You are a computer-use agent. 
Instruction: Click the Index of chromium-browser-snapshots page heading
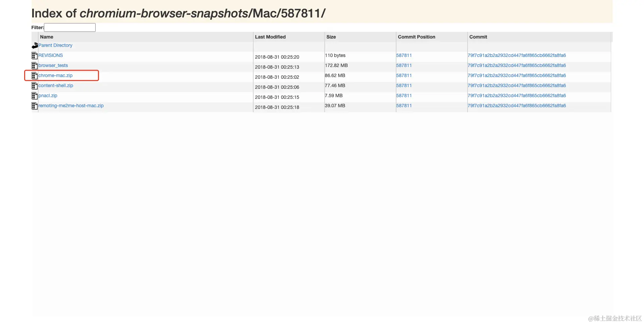pos(178,13)
